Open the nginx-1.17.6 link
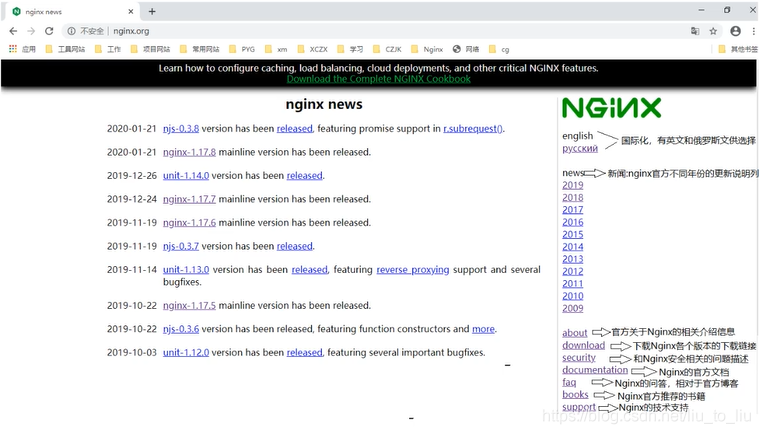The image size is (760, 434). 190,223
